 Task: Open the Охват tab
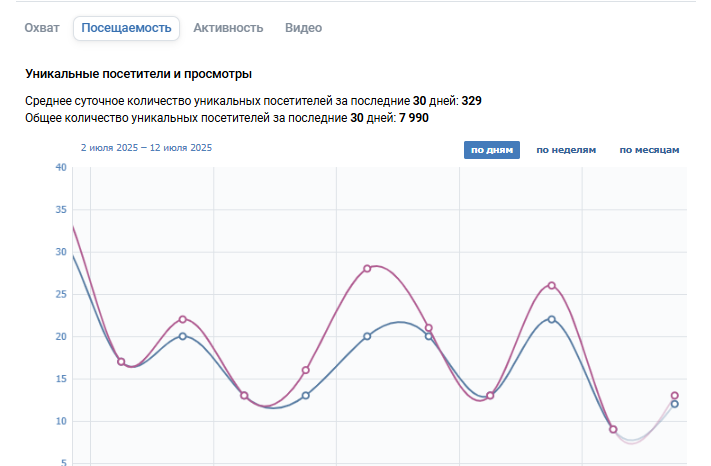point(42,28)
